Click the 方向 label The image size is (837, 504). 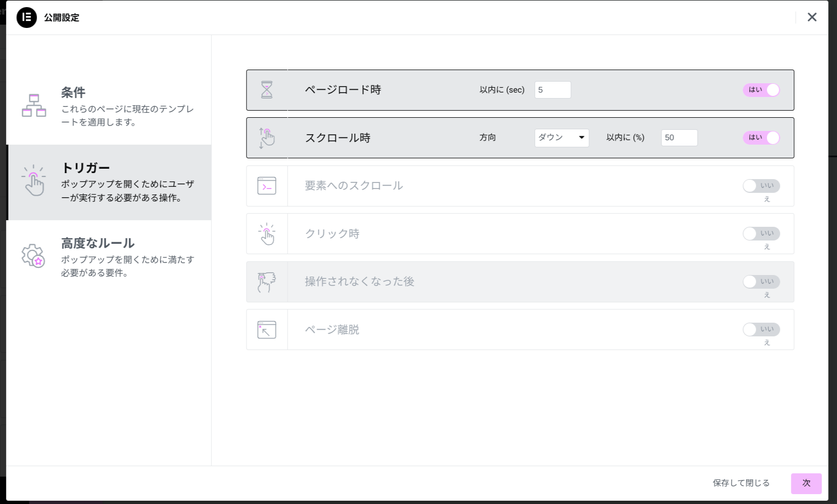tap(488, 138)
